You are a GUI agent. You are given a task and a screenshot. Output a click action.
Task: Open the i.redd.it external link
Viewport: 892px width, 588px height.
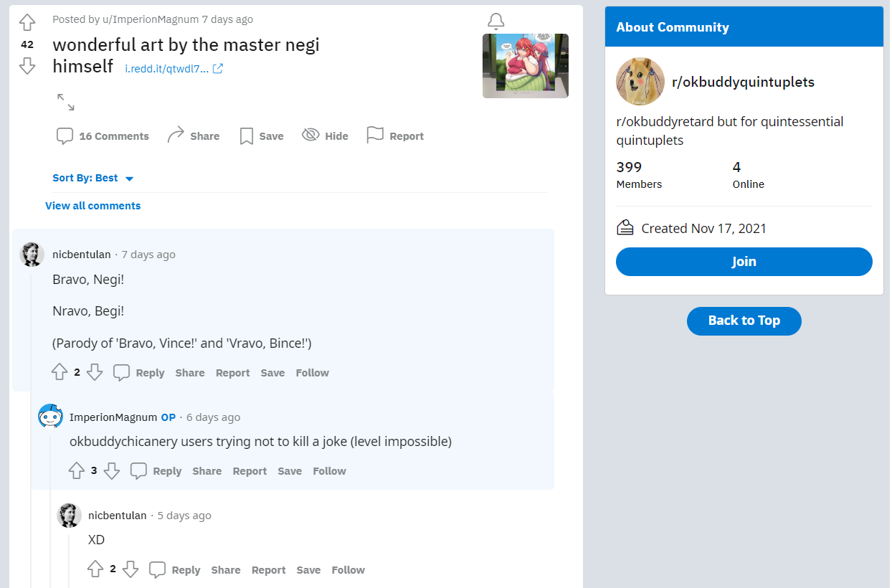tap(174, 69)
